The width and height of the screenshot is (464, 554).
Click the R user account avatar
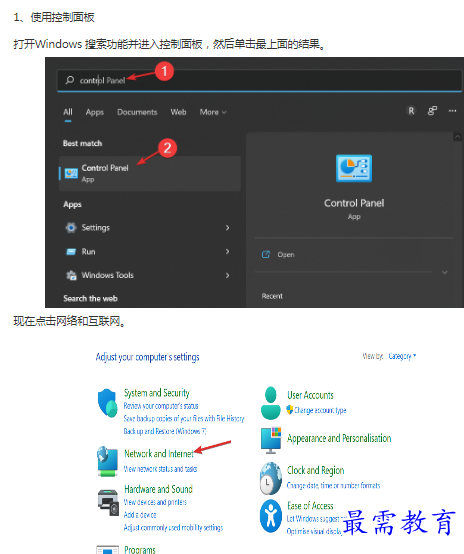pyautogui.click(x=411, y=111)
